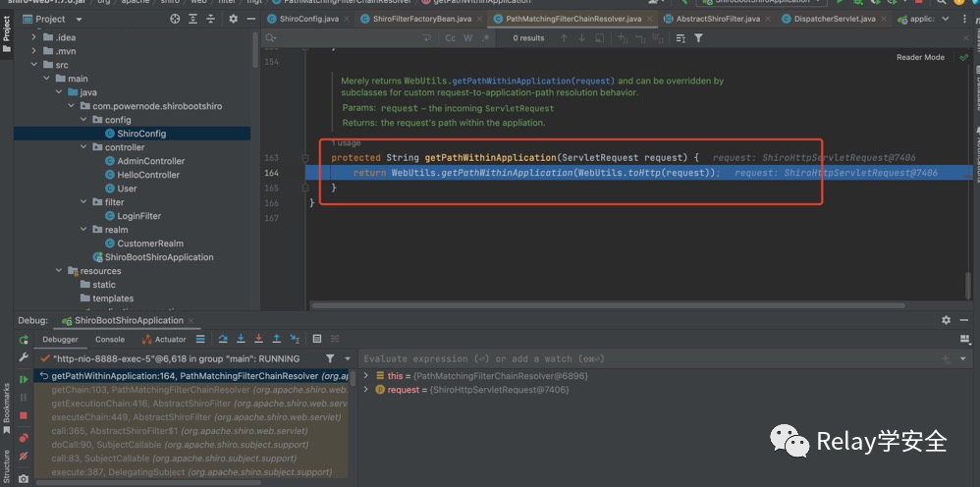This screenshot has width=980, height=487.
Task: Toggle Words W option in search
Action: [467, 38]
